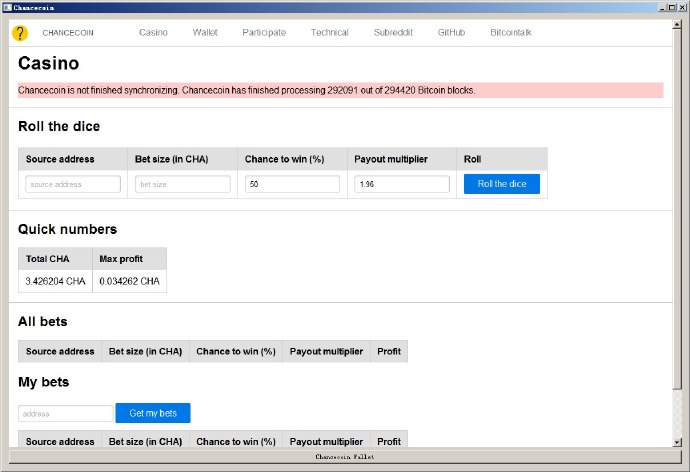Maximize the Chancecoin window
This screenshot has width=690, height=472.
672,7
